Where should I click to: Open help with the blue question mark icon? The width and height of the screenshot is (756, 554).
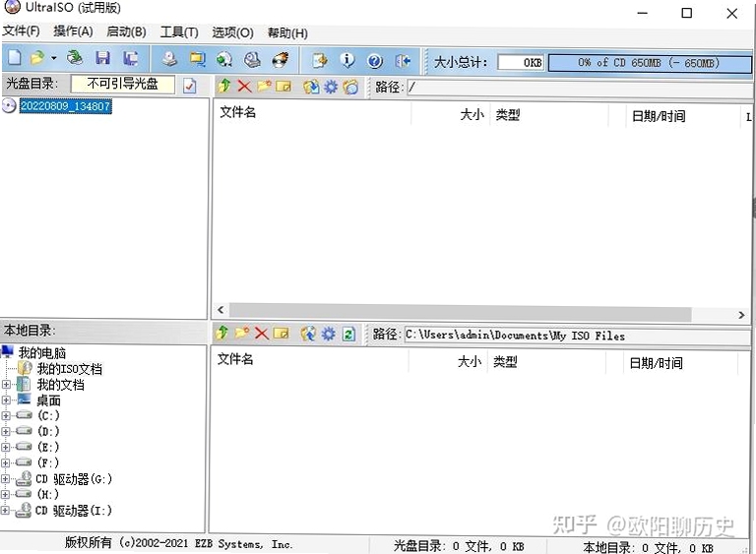point(375,61)
